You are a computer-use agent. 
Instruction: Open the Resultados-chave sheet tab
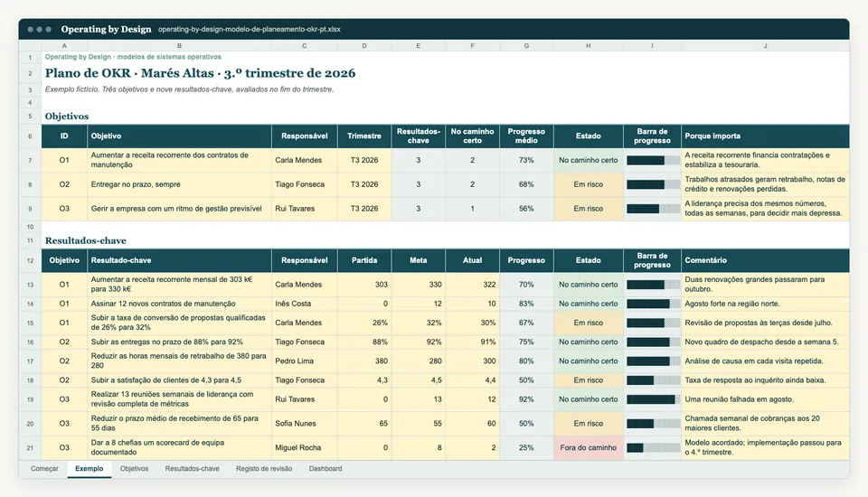pos(192,469)
